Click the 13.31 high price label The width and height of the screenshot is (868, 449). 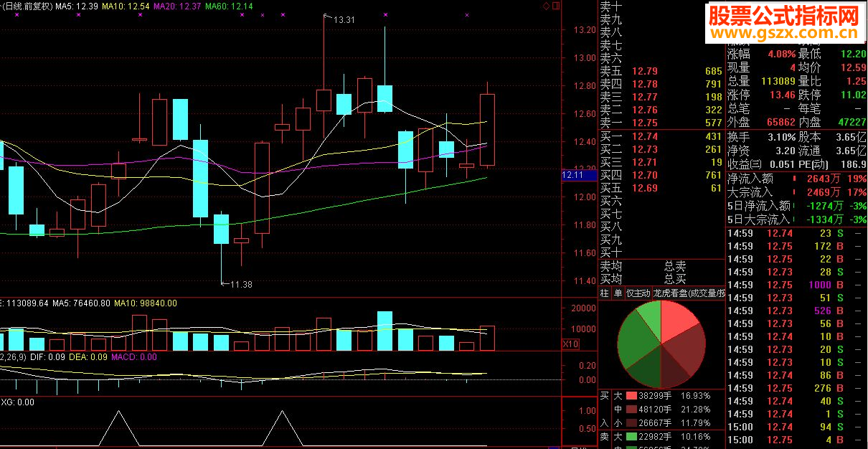344,19
